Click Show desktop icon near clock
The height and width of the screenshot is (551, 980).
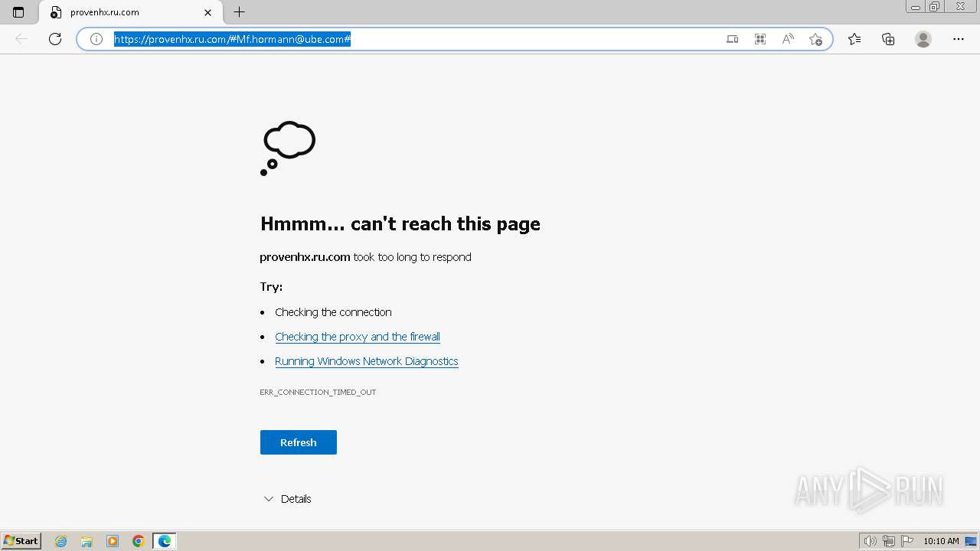(971, 541)
